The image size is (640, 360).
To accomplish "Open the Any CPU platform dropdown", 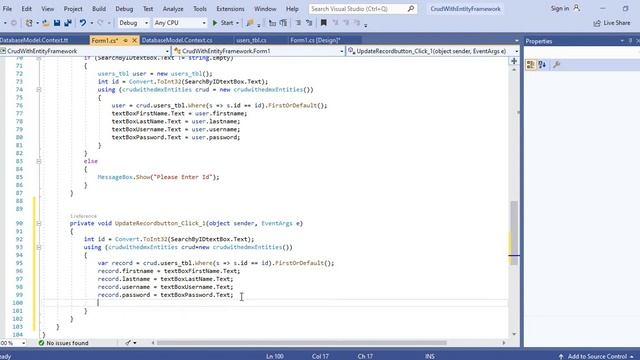I will click(204, 23).
